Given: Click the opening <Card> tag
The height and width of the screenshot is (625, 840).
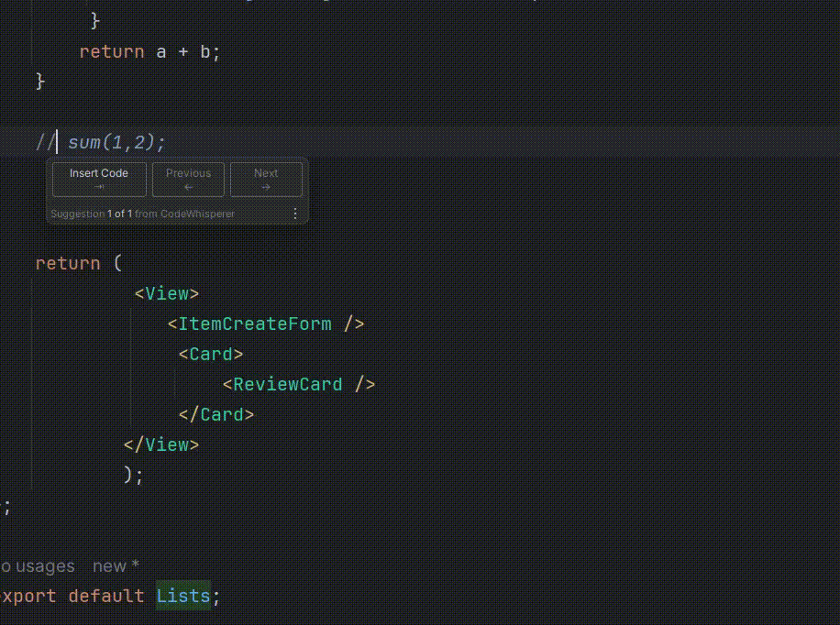Looking at the screenshot, I should pyautogui.click(x=211, y=354).
